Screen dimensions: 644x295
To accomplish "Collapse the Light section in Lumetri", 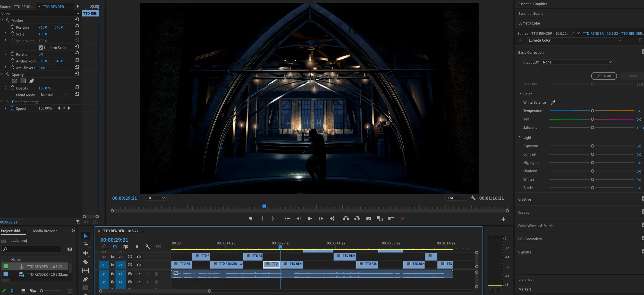I will (520, 137).
